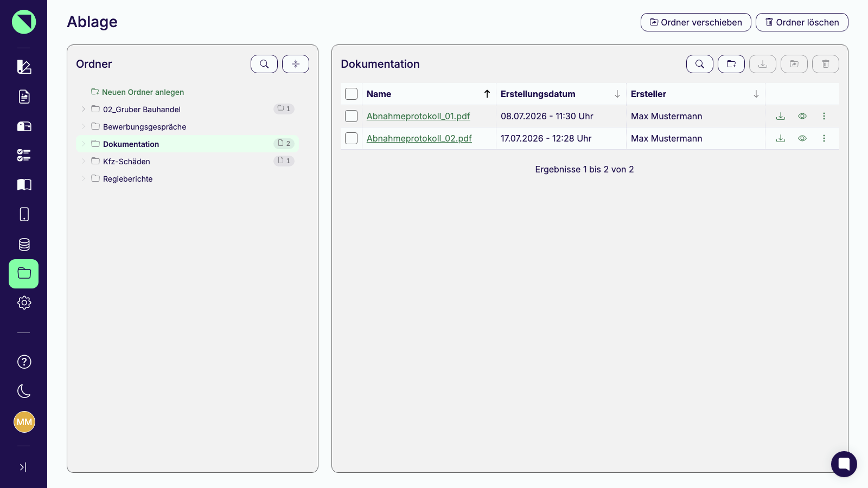868x488 pixels.
Task: Expand the Kfz-Schäden folder chevron
Action: [84, 161]
